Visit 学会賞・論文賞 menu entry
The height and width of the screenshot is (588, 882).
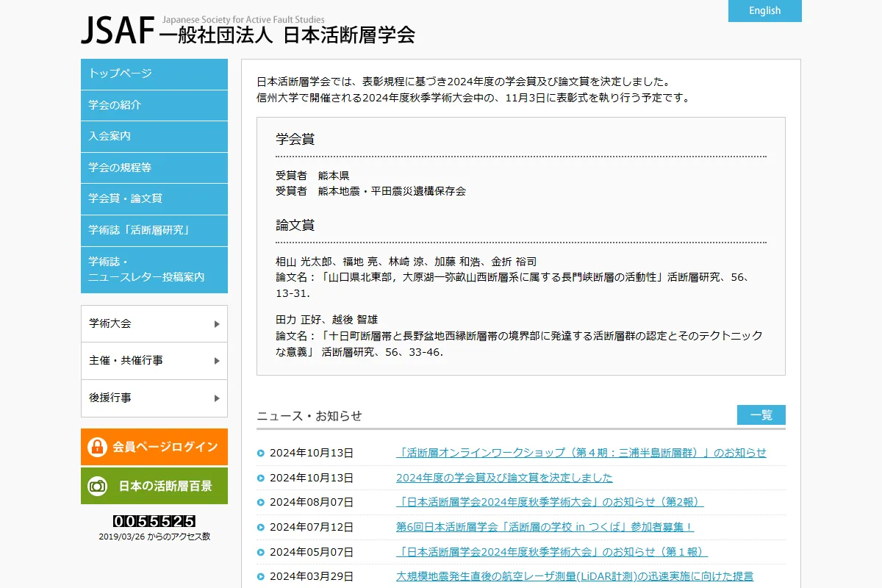[x=154, y=198]
